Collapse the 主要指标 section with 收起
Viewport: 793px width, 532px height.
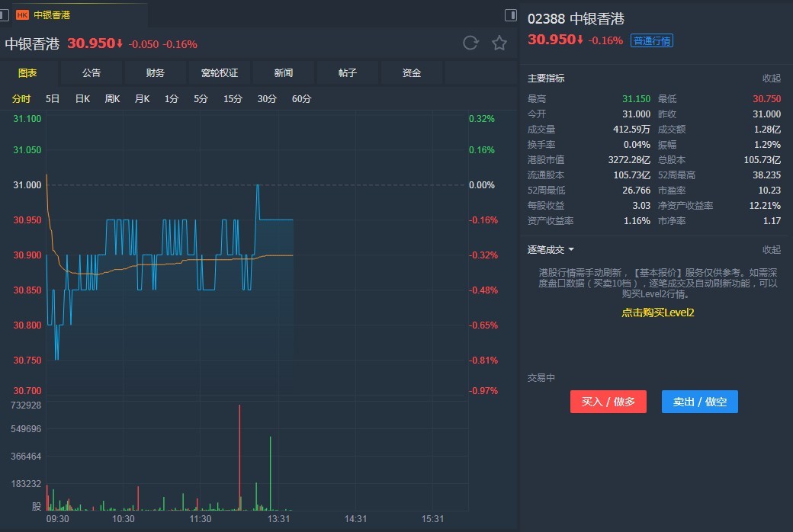[771, 79]
